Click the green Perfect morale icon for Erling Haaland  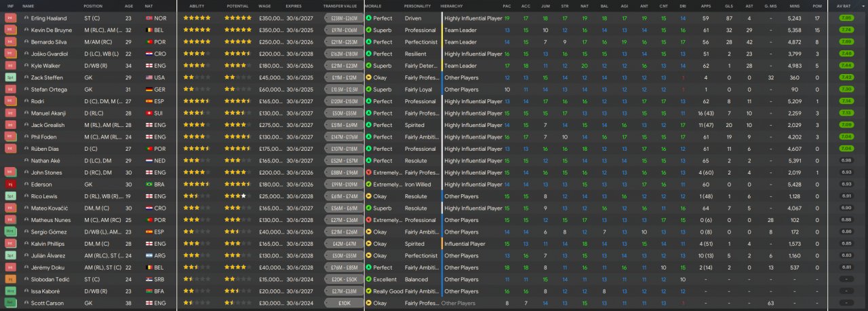point(368,18)
